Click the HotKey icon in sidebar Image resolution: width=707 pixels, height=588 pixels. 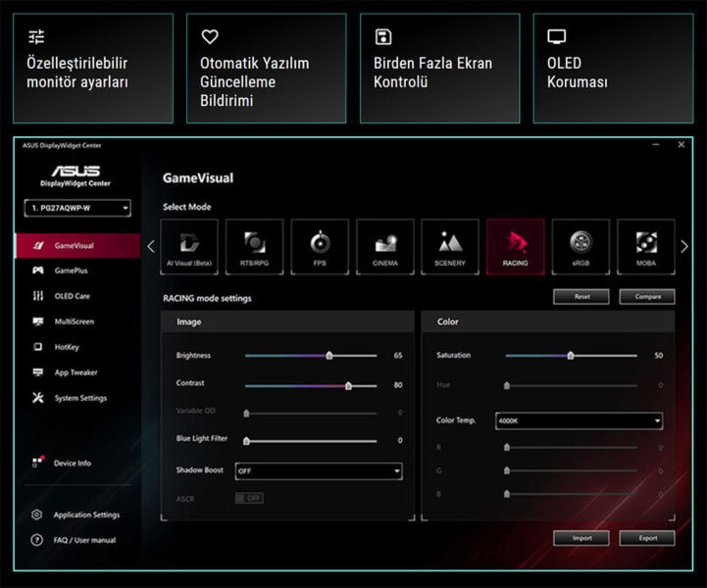click(38, 347)
